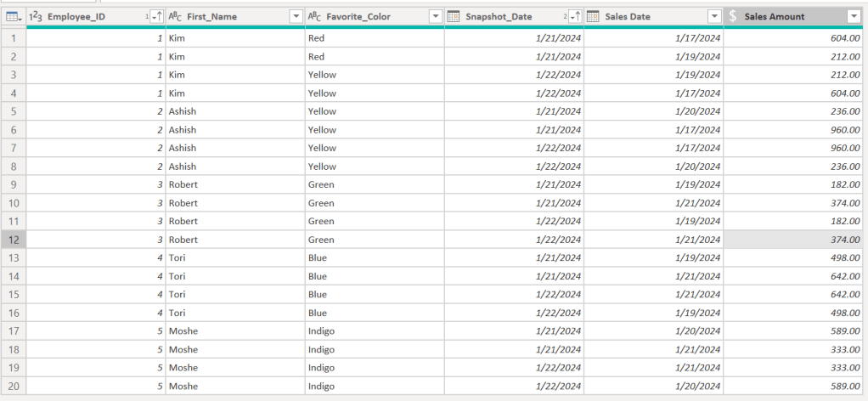
Task: Click the Snapshot_Date date type icon
Action: pos(454,16)
